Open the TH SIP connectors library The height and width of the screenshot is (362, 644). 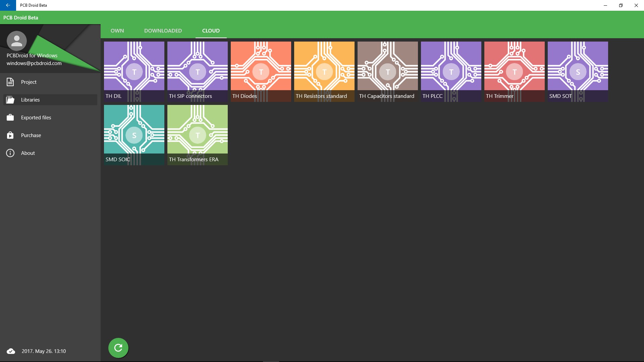click(197, 71)
